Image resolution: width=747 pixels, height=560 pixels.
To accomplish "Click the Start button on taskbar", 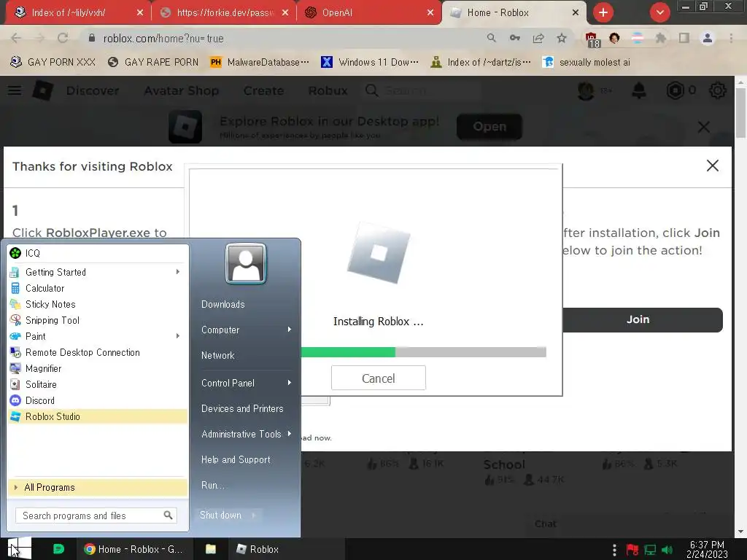I will [x=19, y=548].
